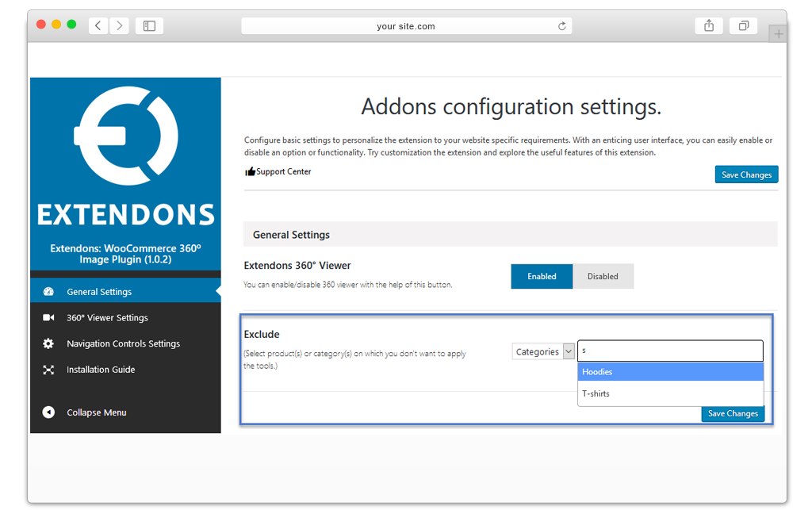Click the macOS red close window button
The width and height of the screenshot is (812, 510).
coord(41,25)
